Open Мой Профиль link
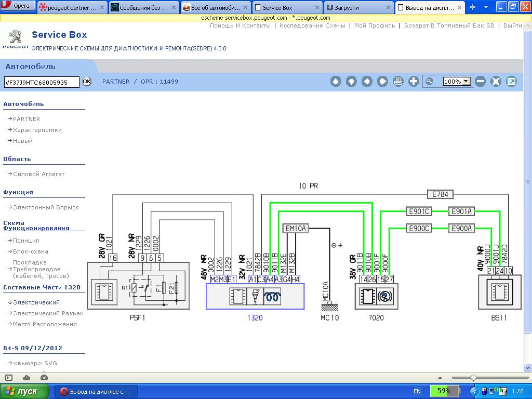 (x=375, y=25)
